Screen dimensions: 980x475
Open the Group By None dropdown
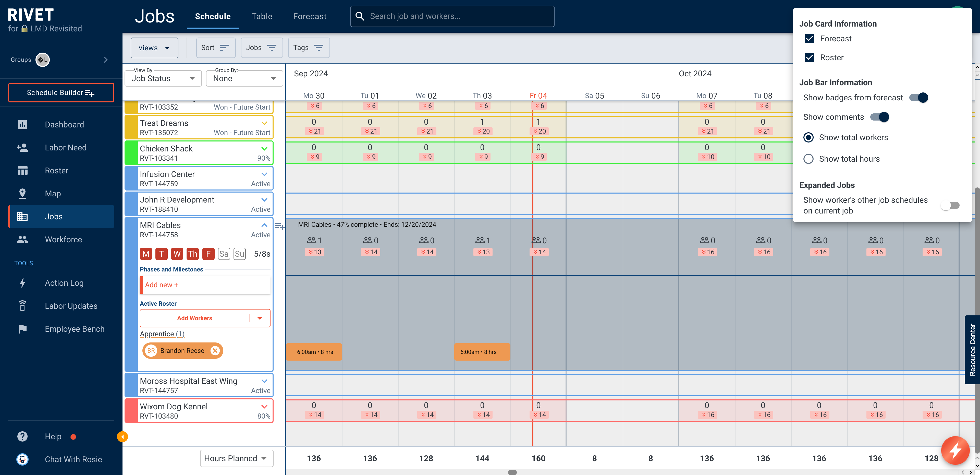pyautogui.click(x=244, y=78)
